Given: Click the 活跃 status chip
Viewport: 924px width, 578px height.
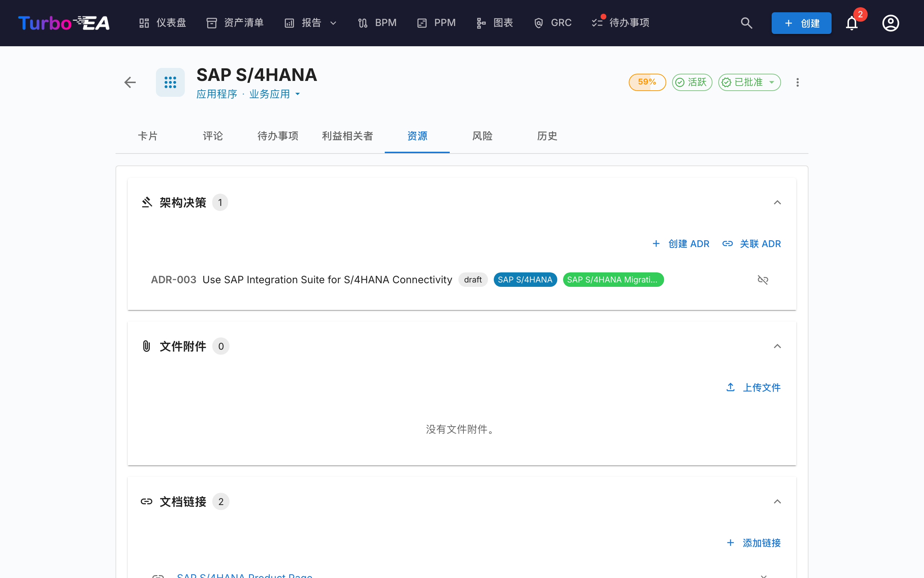Looking at the screenshot, I should pyautogui.click(x=692, y=82).
